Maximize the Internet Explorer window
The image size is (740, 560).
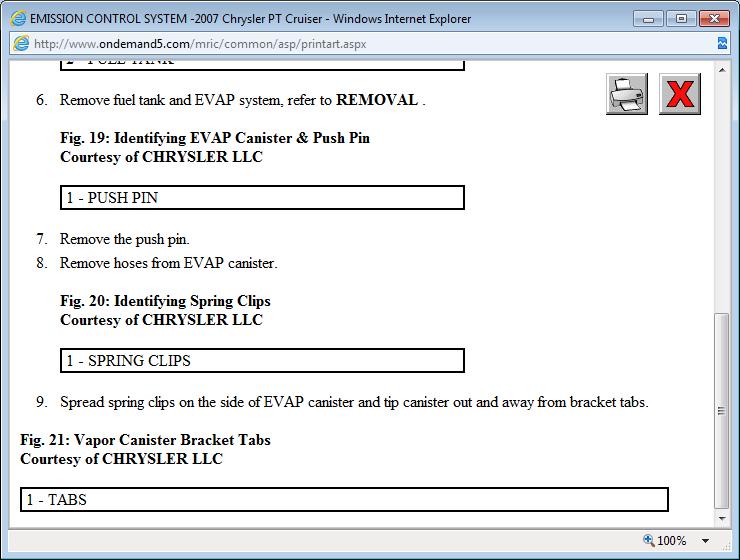pyautogui.click(x=681, y=19)
